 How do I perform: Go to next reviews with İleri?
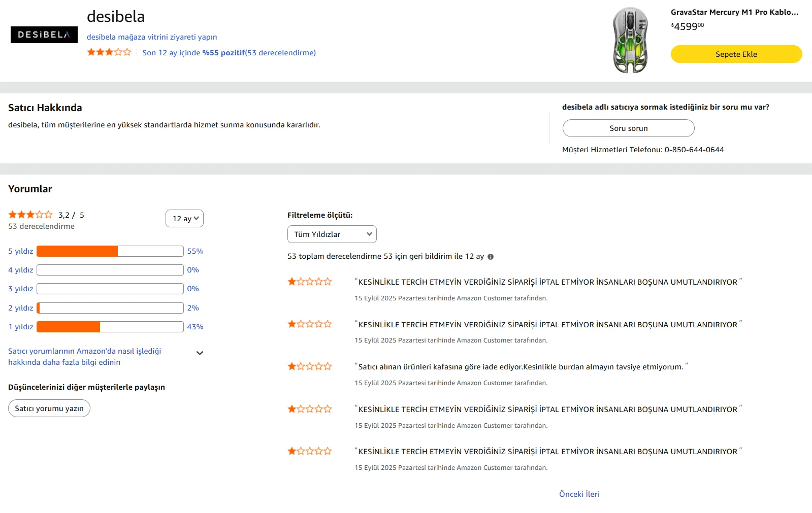[x=593, y=494]
